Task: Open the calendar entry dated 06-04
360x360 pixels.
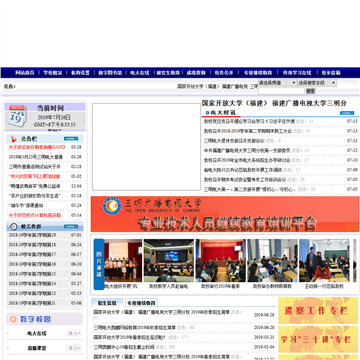Action: [32, 274]
